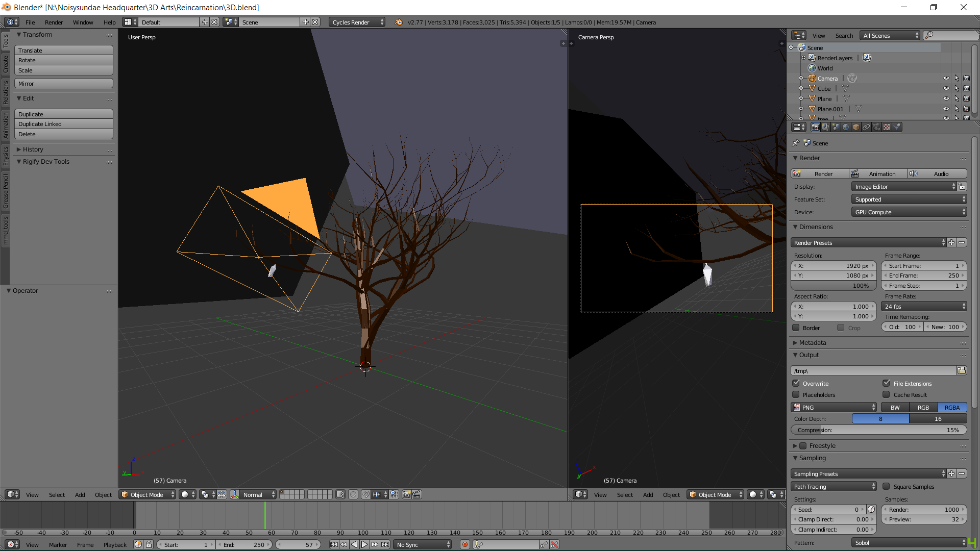Viewport: 980px width, 551px height.
Task: Click the Animation render button
Action: pyautogui.click(x=878, y=173)
